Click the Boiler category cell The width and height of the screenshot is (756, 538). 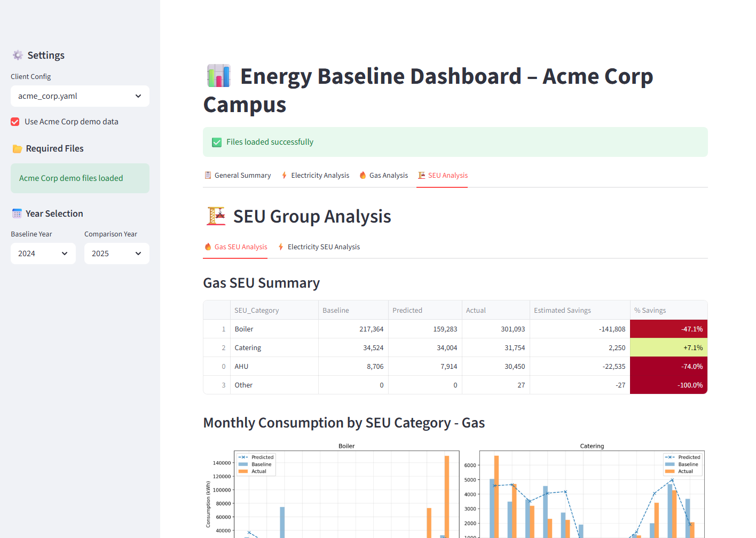pos(274,329)
